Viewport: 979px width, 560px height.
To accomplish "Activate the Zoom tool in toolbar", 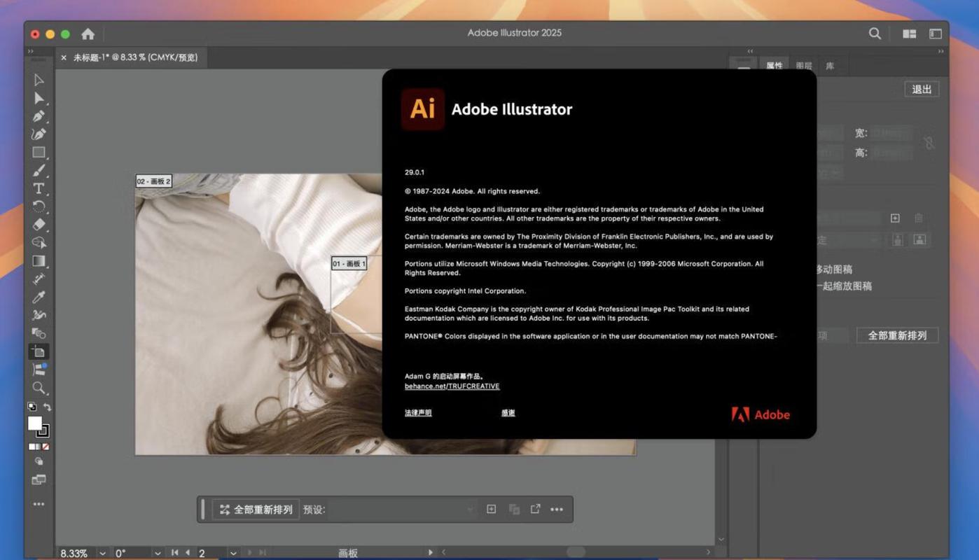I will [39, 388].
